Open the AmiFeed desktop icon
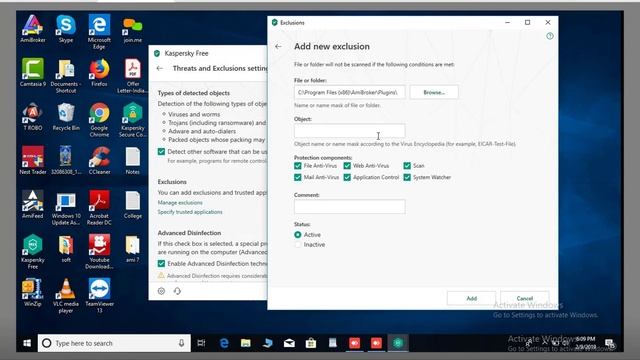640x360 pixels. click(33, 204)
